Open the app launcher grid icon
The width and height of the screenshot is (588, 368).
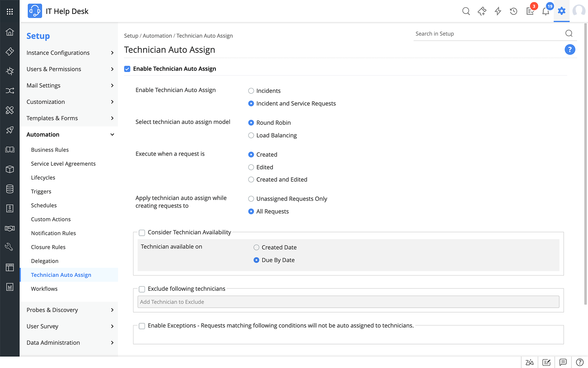[x=10, y=11]
